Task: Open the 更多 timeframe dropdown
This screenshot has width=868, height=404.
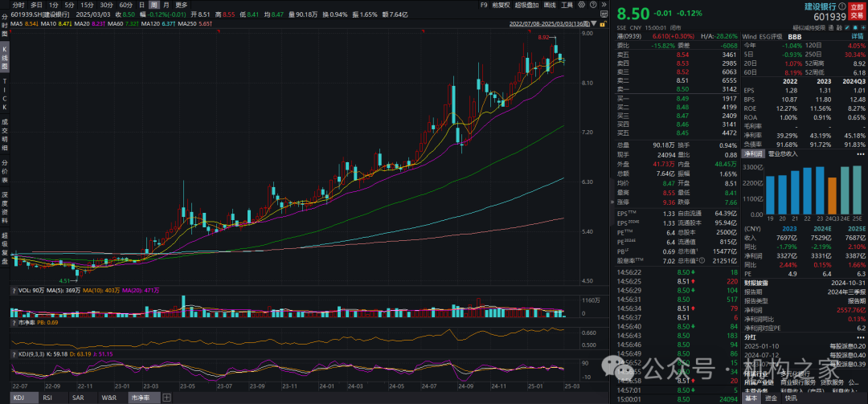Action: tap(181, 5)
